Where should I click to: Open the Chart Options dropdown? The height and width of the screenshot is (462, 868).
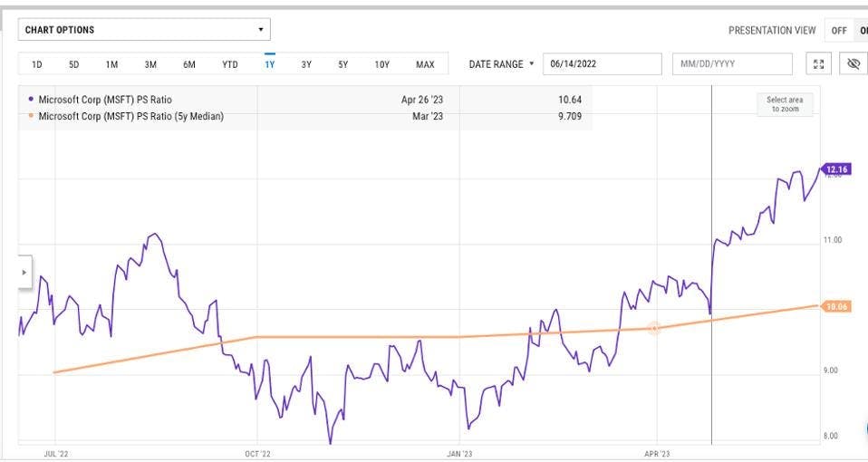pos(144,30)
